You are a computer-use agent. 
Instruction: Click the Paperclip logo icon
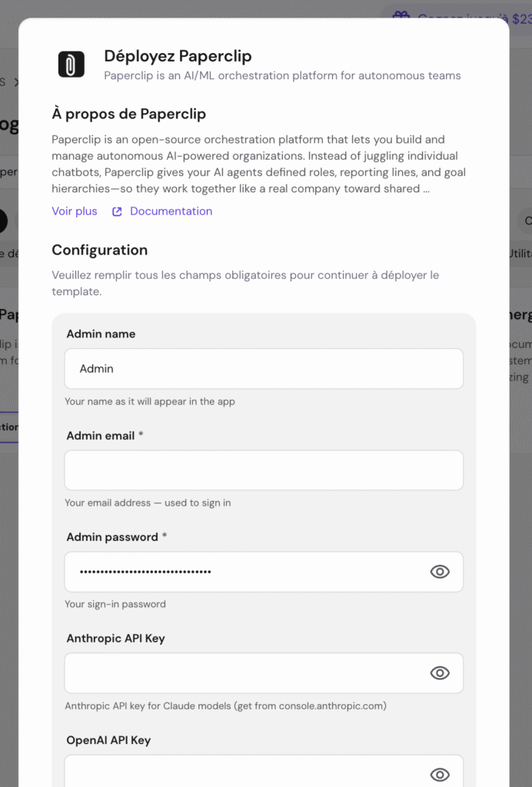tap(71, 64)
